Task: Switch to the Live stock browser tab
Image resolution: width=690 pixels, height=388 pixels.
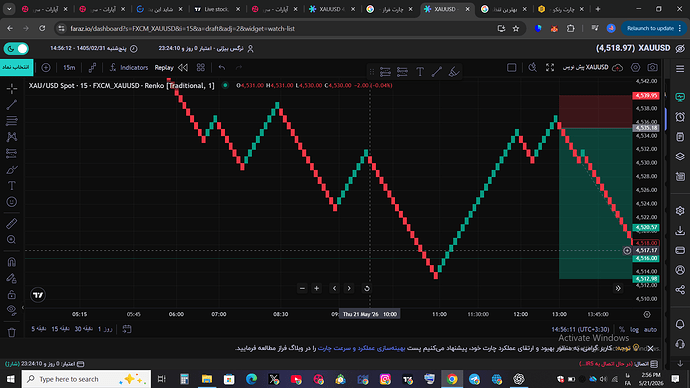Action: click(217, 9)
